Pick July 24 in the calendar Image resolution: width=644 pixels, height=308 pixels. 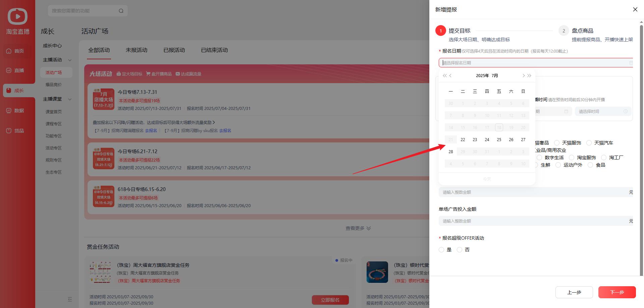[x=487, y=140]
